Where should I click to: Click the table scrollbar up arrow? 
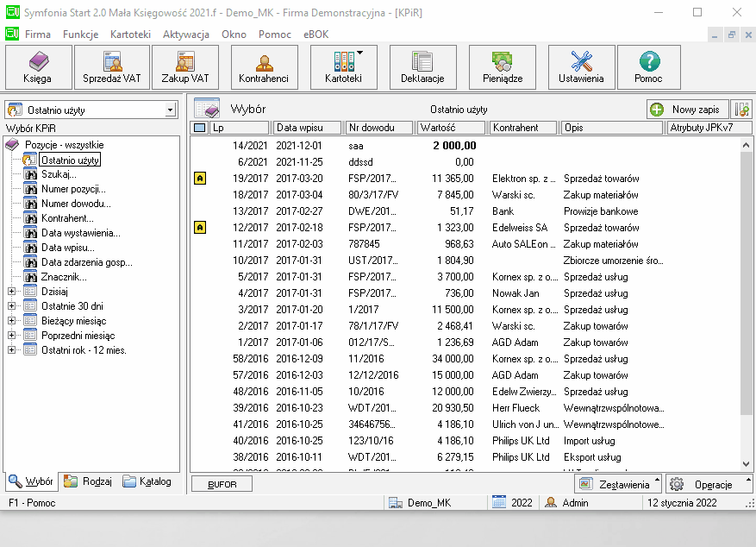[746, 145]
